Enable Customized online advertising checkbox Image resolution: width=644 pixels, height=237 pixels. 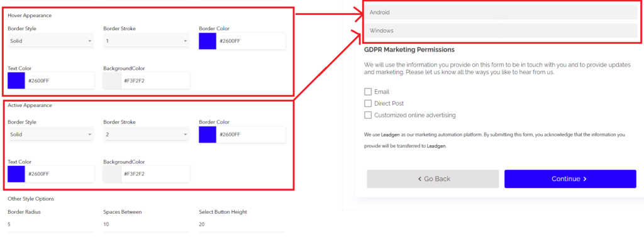tap(368, 115)
